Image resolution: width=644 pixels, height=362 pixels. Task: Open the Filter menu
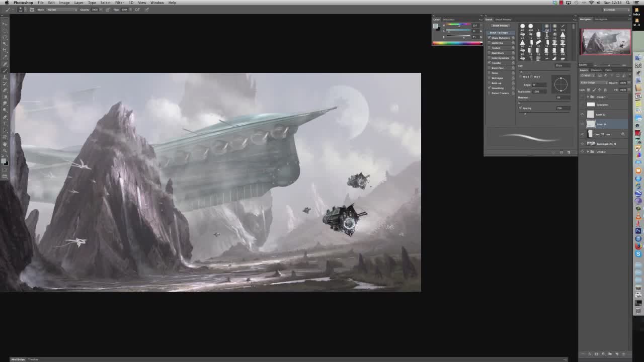pos(119,3)
